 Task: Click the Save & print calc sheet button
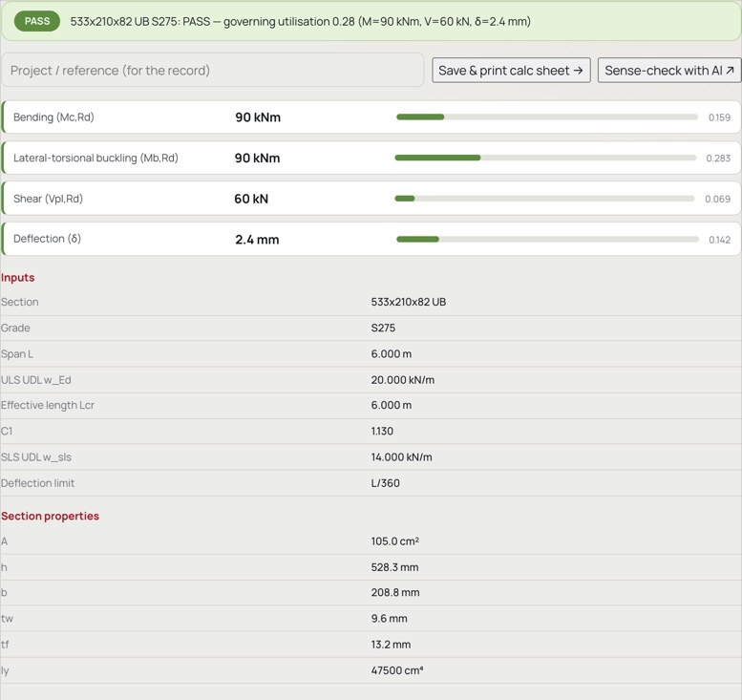click(x=511, y=71)
